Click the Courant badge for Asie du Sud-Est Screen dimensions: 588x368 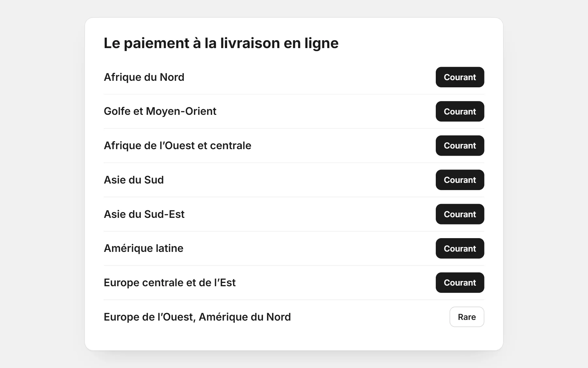point(460,214)
